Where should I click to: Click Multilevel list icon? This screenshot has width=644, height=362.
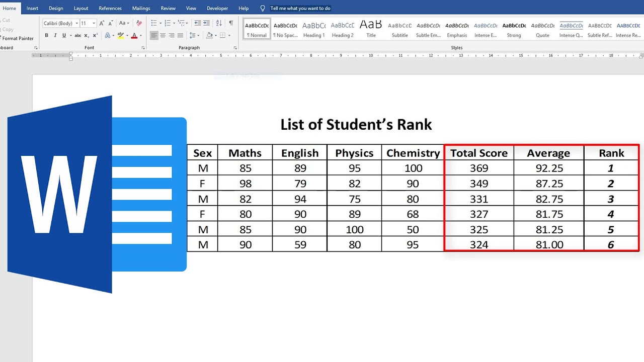coord(181,23)
